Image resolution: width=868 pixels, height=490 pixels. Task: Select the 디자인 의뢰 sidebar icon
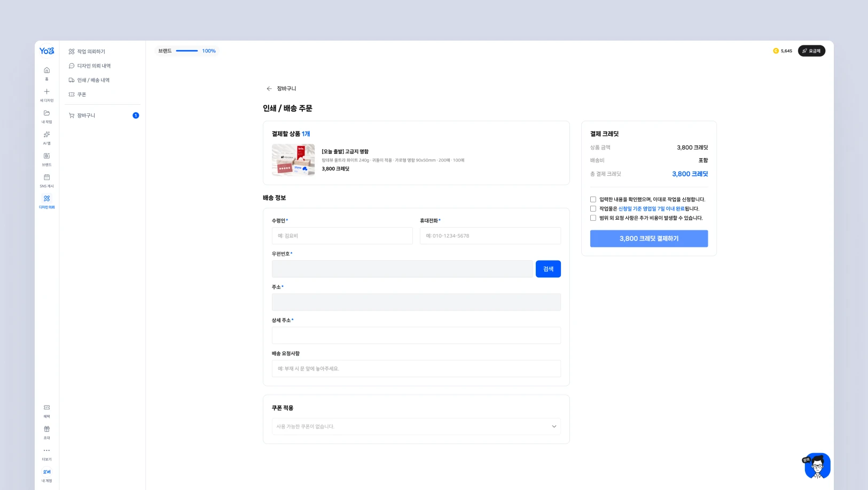(x=46, y=198)
